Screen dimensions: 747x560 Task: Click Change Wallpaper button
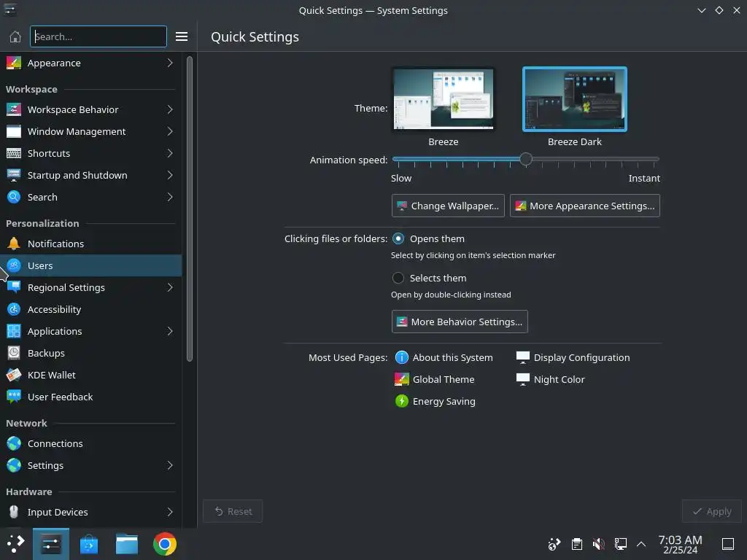click(448, 206)
